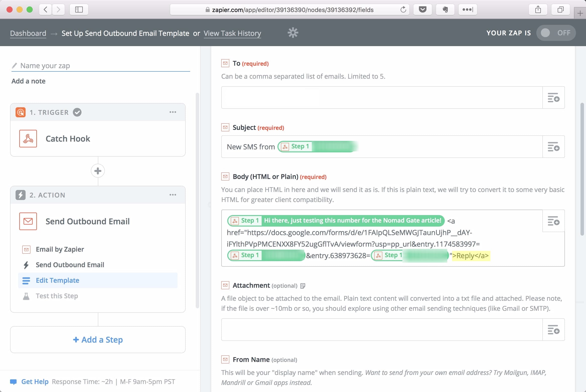Turn the zap ON with the toggle

556,33
